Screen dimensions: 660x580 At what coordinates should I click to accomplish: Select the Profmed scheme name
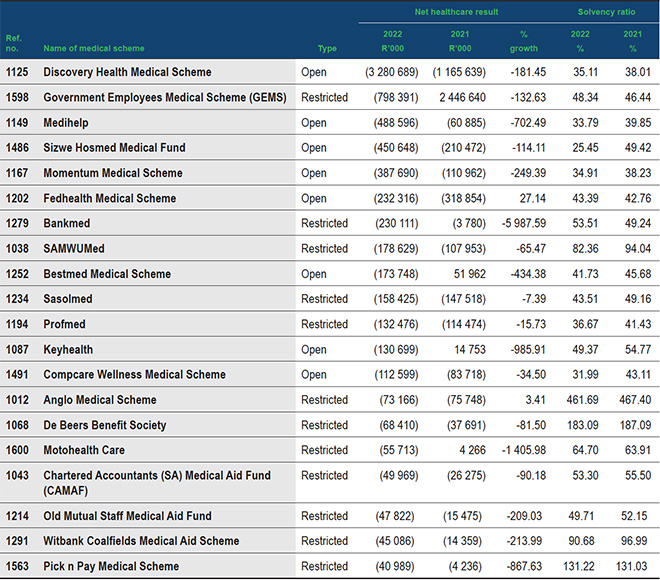tap(64, 324)
